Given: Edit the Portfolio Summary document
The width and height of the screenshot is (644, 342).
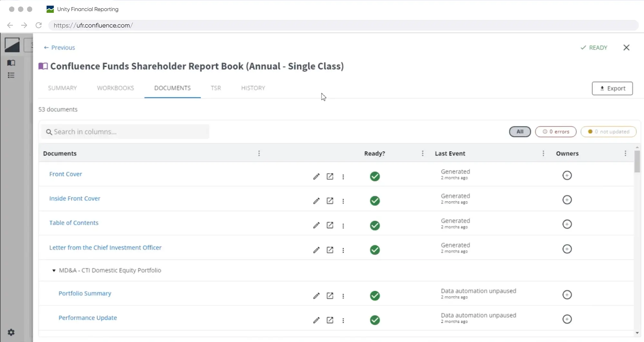Looking at the screenshot, I should pos(316,296).
